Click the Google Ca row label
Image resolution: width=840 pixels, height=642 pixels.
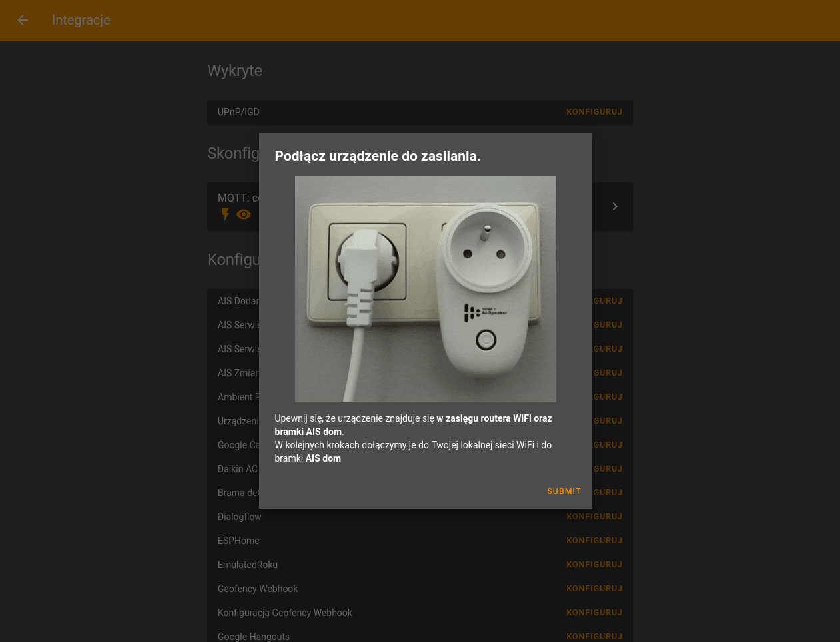(238, 445)
